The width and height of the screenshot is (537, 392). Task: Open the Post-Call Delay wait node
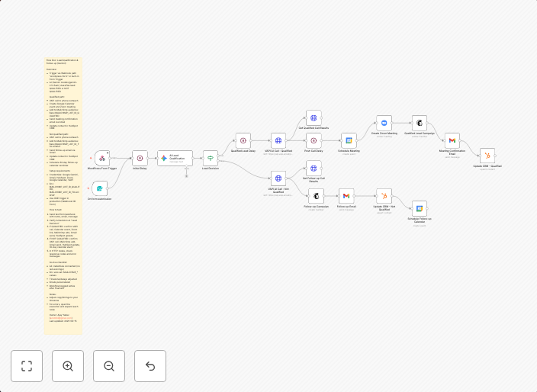pos(314,140)
